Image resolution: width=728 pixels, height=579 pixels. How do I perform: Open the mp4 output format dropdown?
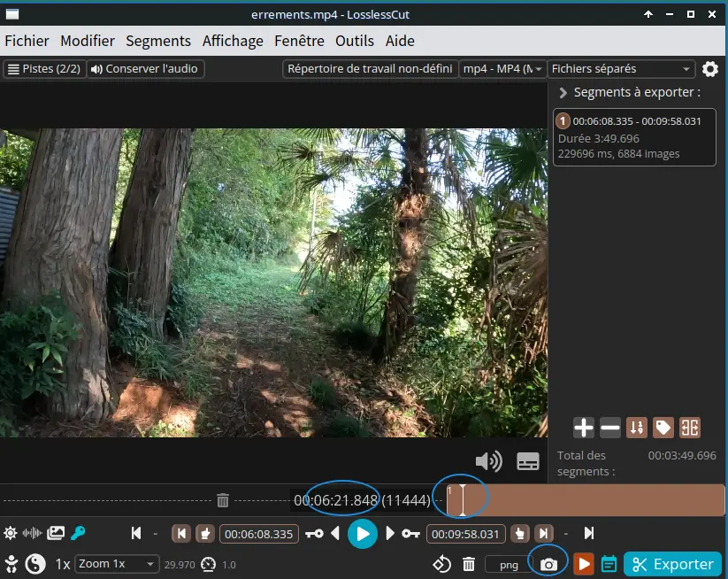[x=502, y=69]
